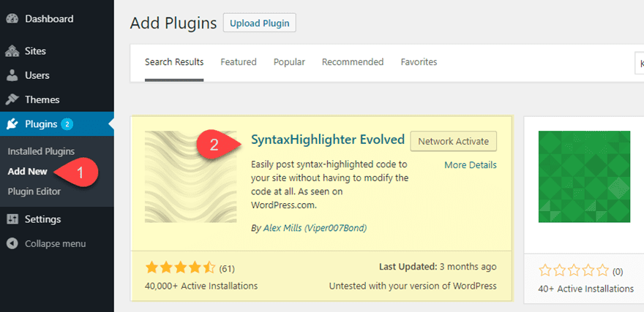Screen dimensions: 644x312
Task: Click the empty star rating (0)
Action: pos(574,271)
